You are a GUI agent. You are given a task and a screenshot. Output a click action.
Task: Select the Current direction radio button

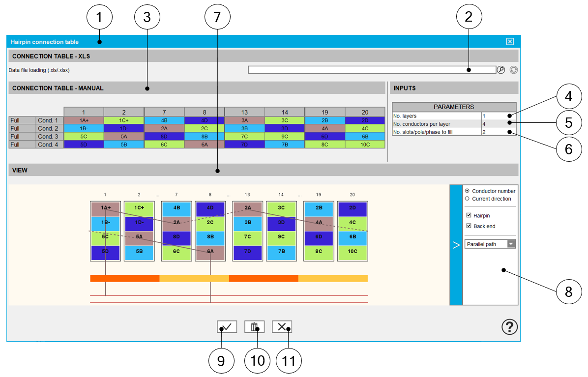point(467,199)
